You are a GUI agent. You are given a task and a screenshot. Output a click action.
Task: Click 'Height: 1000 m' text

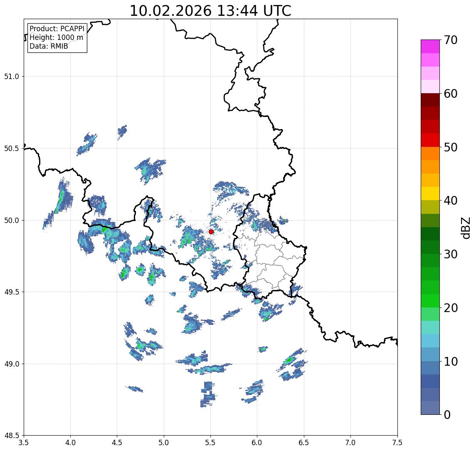pyautogui.click(x=56, y=37)
